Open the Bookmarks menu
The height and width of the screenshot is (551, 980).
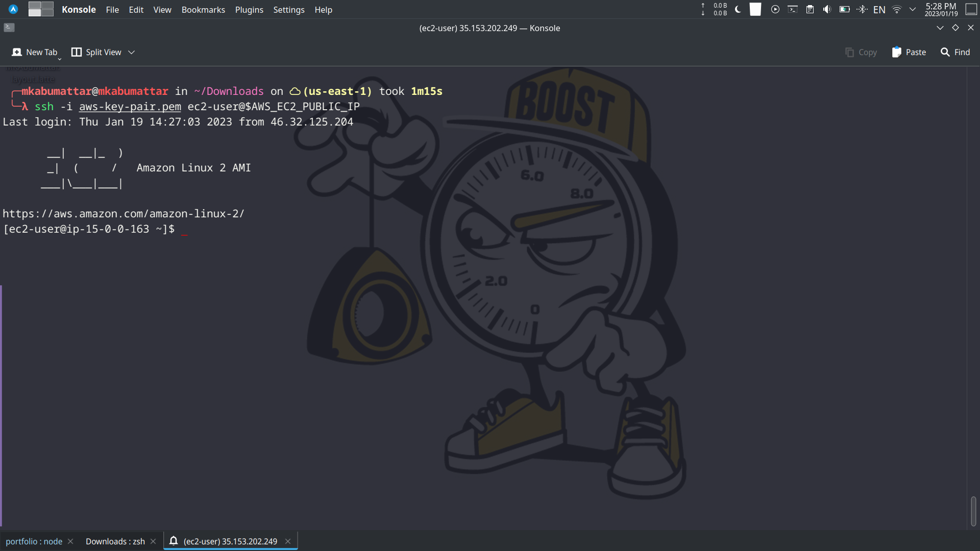pyautogui.click(x=203, y=9)
